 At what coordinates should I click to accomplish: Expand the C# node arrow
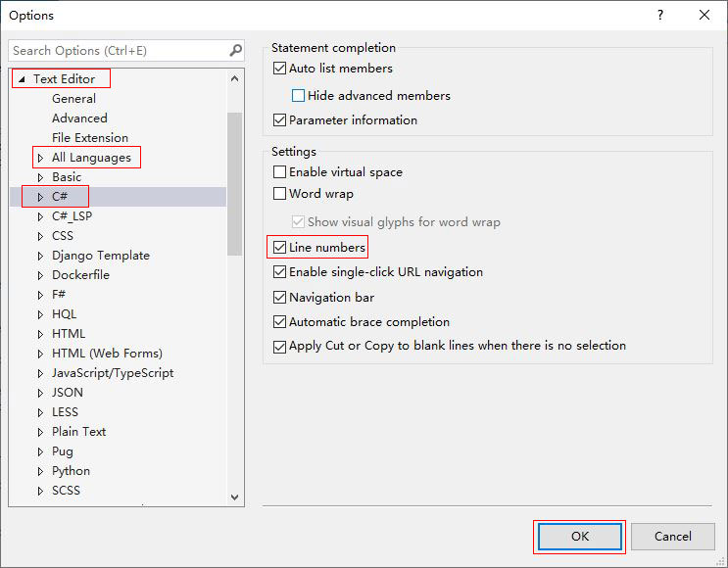click(x=40, y=197)
